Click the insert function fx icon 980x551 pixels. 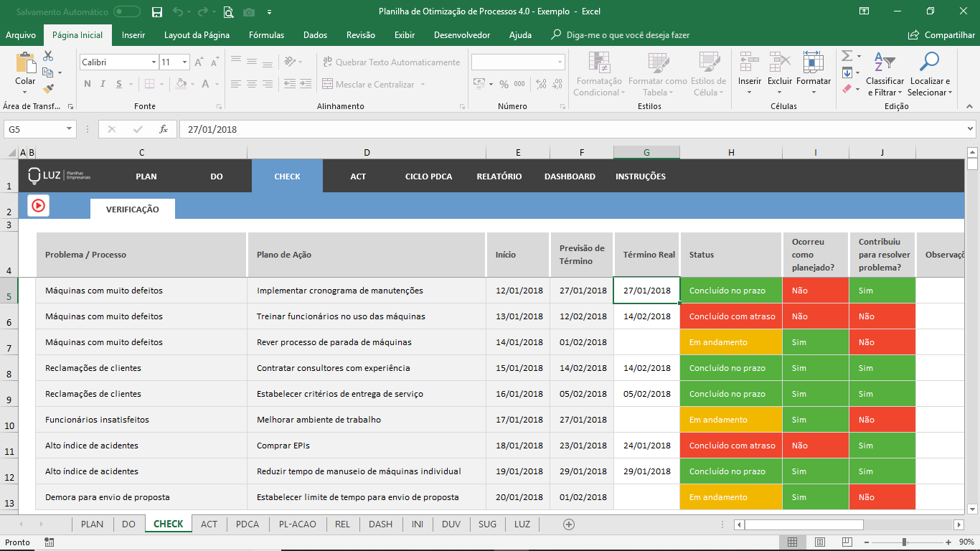(164, 130)
